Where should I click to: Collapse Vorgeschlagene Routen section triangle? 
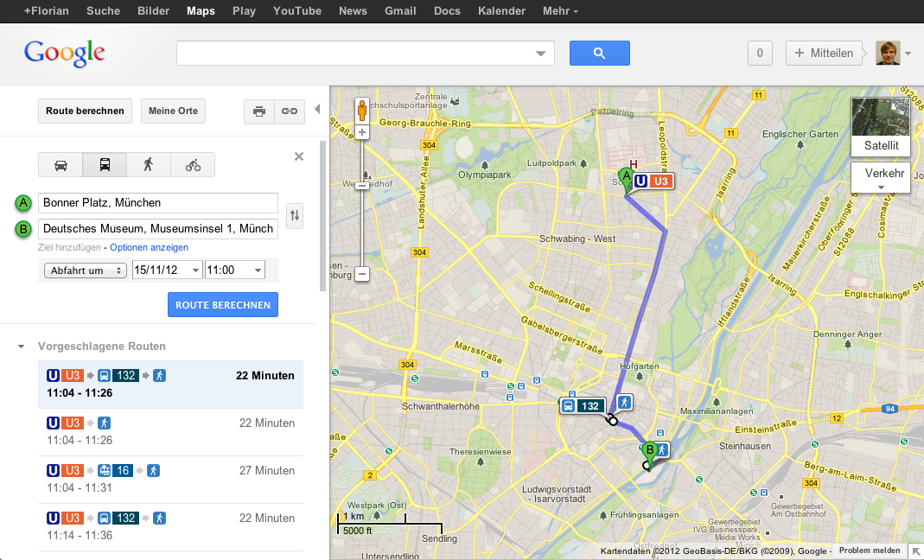22,347
